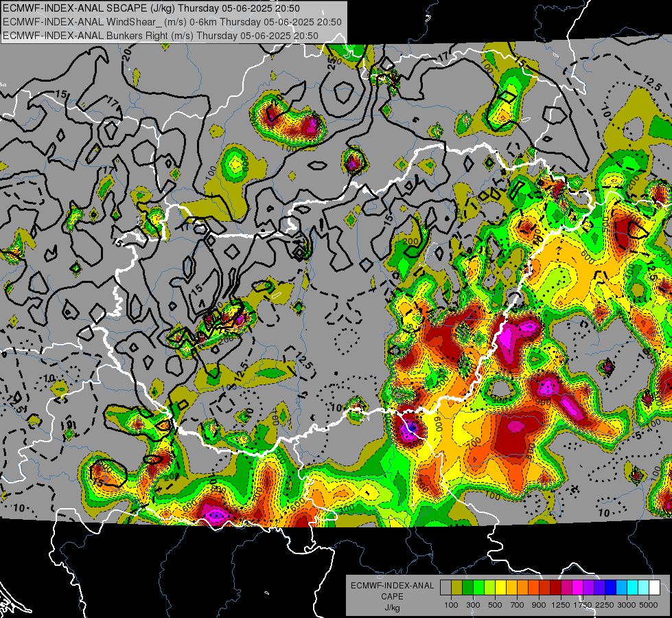Click the ECMWF-INDEX-ANAL legend title
Screen dimensions: 672x618
pyautogui.click(x=392, y=586)
